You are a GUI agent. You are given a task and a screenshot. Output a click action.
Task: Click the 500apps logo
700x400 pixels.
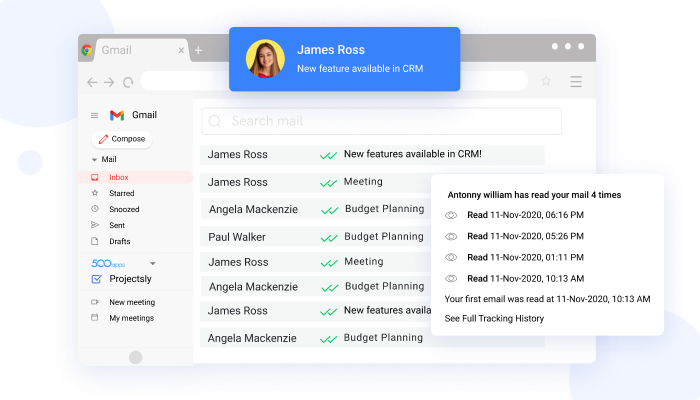coord(108,263)
